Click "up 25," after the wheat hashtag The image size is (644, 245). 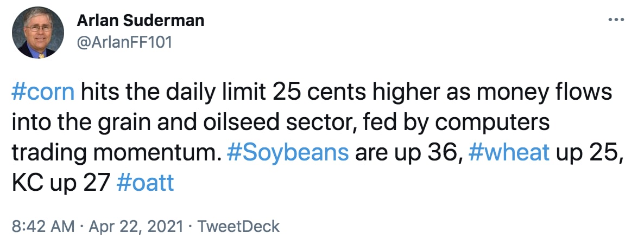[589, 153]
